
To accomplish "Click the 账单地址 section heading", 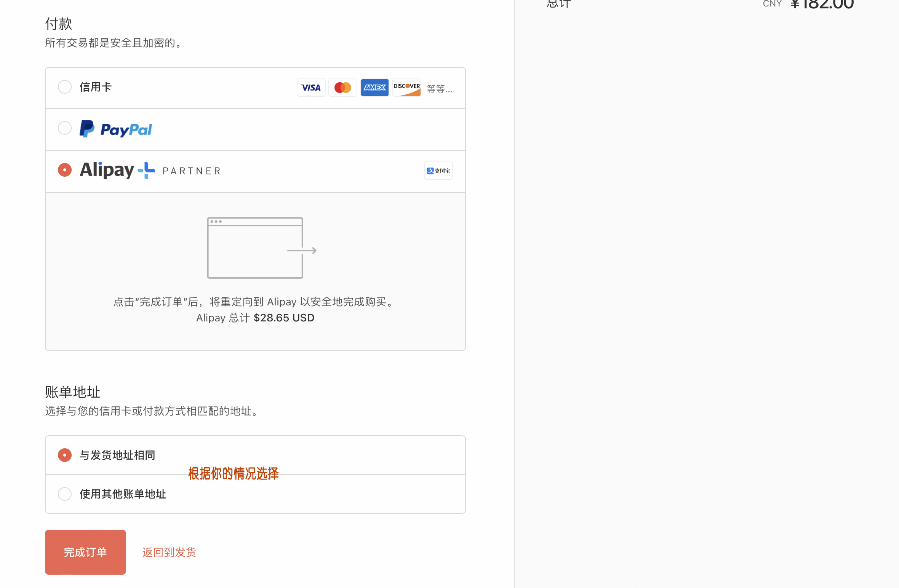I will [x=72, y=392].
